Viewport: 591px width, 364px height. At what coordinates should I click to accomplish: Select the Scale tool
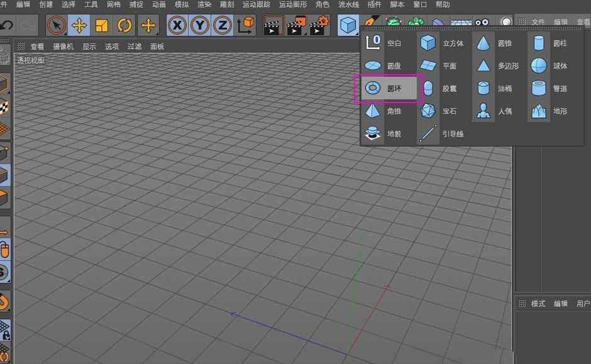click(x=101, y=25)
